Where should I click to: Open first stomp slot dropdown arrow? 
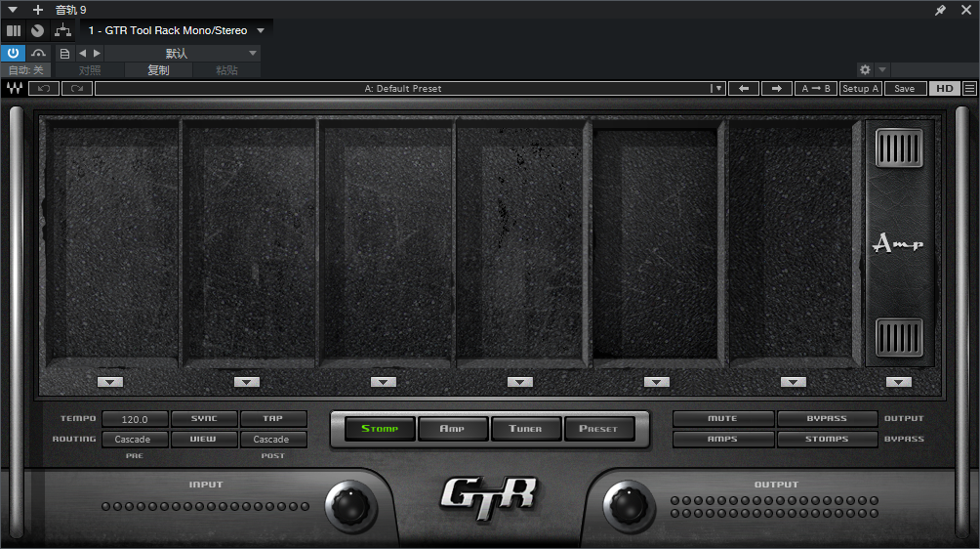coord(110,382)
